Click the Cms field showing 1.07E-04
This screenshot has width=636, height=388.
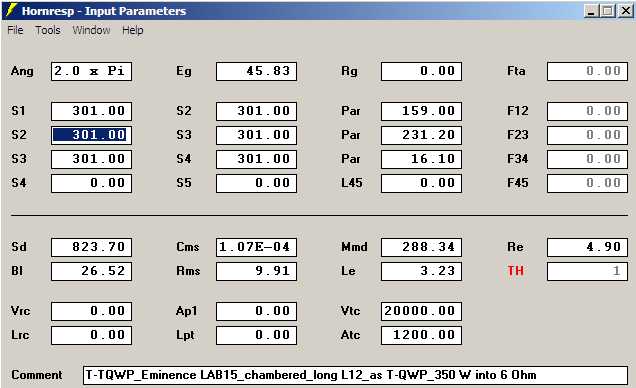pos(256,247)
